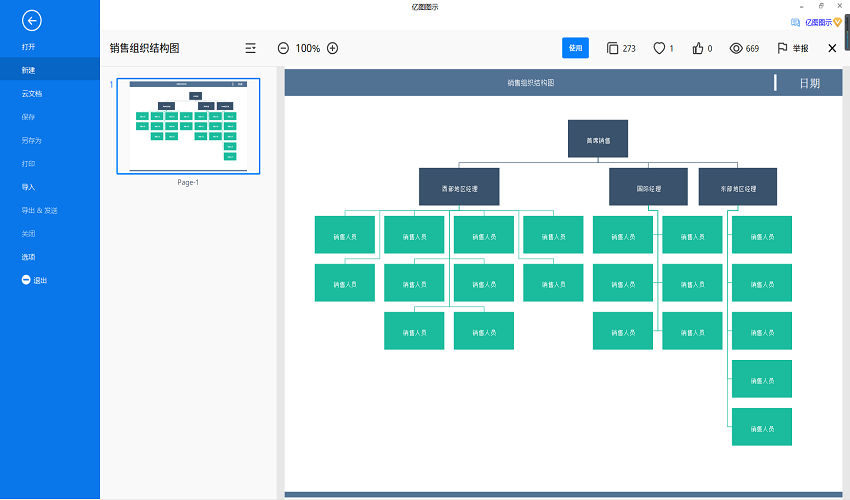Open 选项 settings in the sidebar
The image size is (850, 500).
click(x=28, y=257)
